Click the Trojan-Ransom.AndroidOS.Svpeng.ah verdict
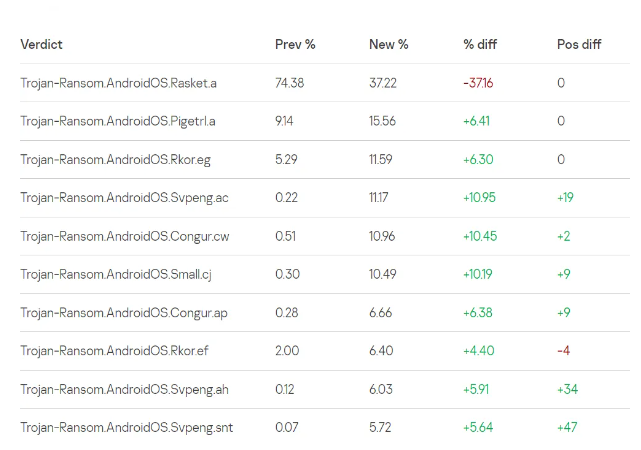Screen dimensions: 641x450 [x=124, y=390]
